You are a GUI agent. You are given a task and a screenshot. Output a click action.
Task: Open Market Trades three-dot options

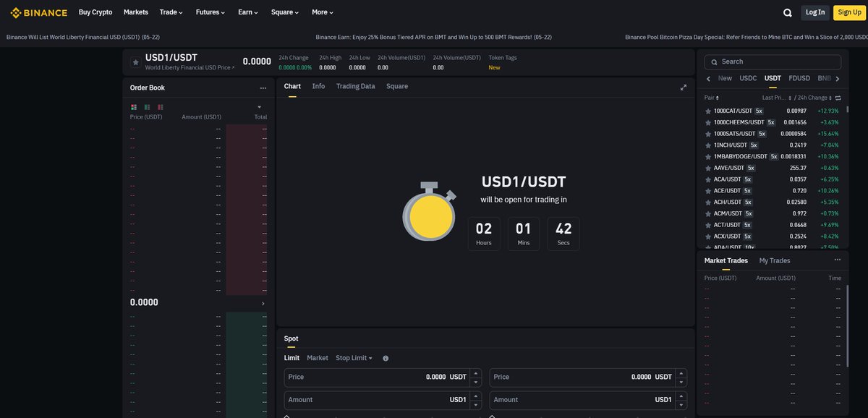(838, 260)
